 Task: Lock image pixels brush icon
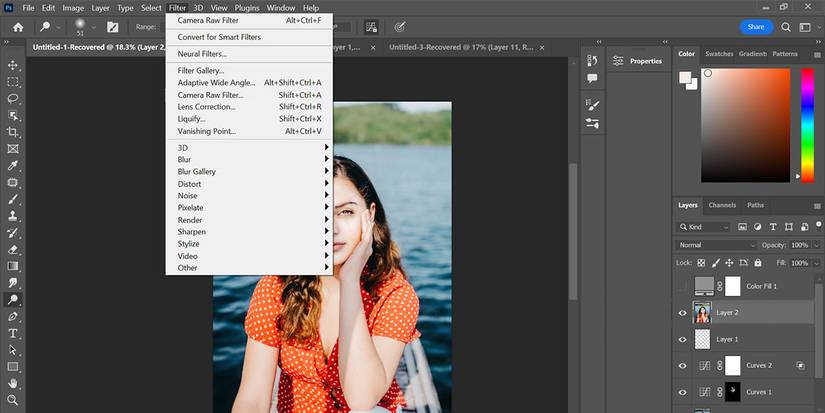[x=716, y=263]
